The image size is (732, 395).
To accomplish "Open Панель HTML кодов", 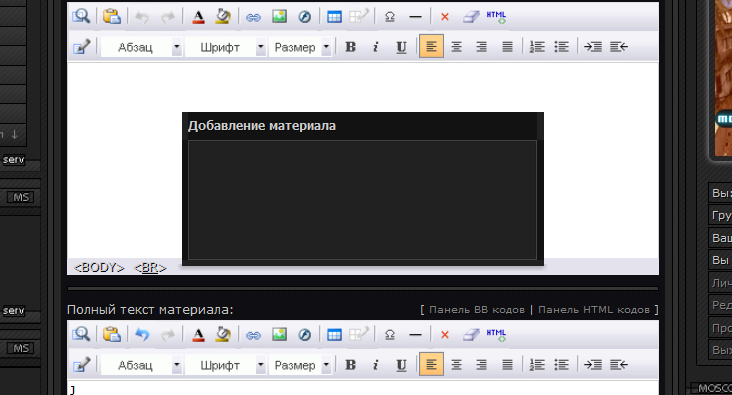I will tap(594, 310).
